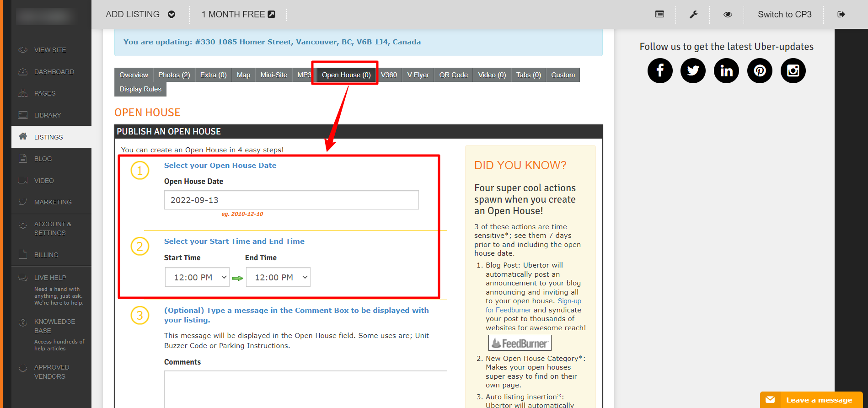Viewport: 868px width, 408px height.
Task: Switch to the Tabs (0) tab
Action: pos(529,75)
